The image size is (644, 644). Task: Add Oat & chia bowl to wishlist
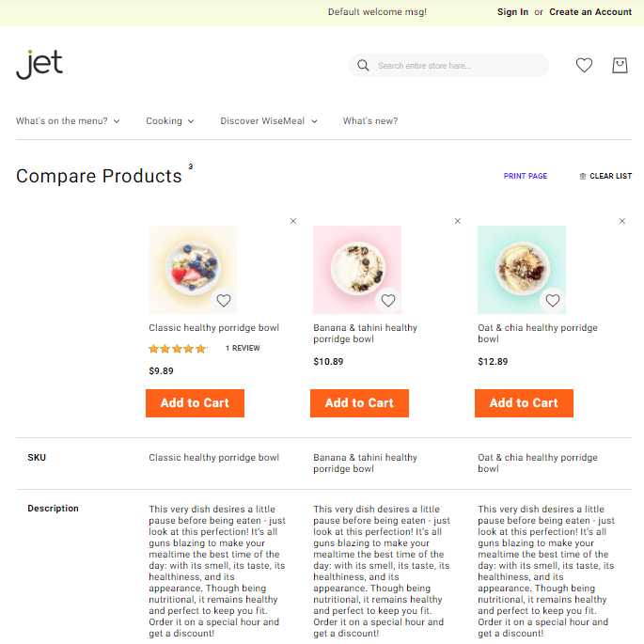click(553, 301)
